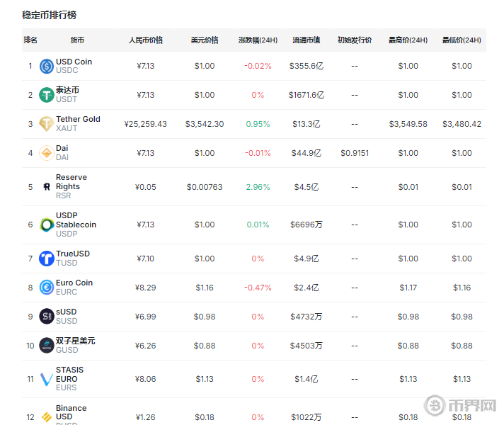Click the sUSD coin icon

tap(47, 317)
